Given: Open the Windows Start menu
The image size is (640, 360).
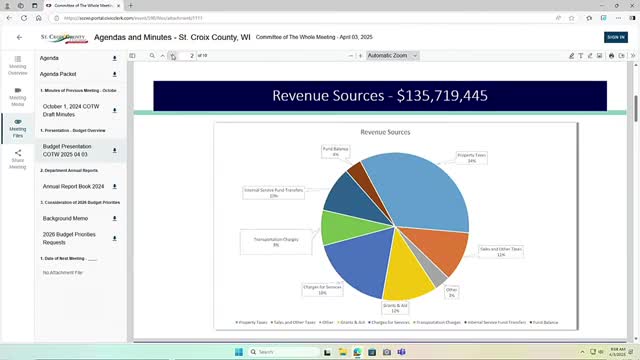Looking at the screenshot, I should pos(239,352).
